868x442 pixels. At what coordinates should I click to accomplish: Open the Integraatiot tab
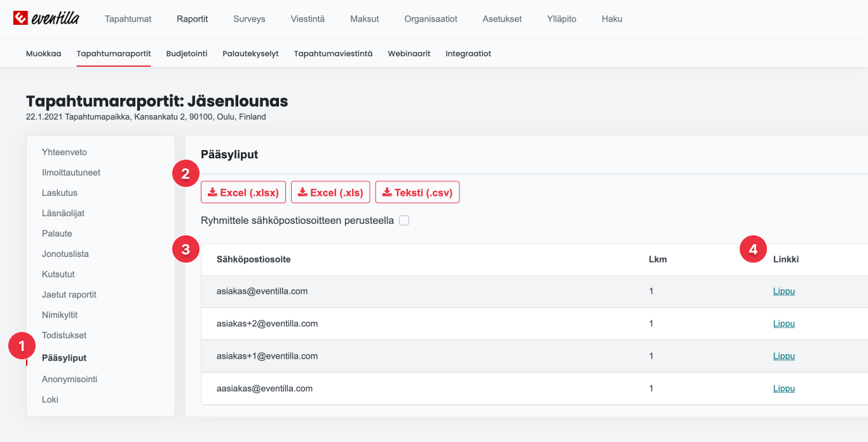click(x=468, y=53)
